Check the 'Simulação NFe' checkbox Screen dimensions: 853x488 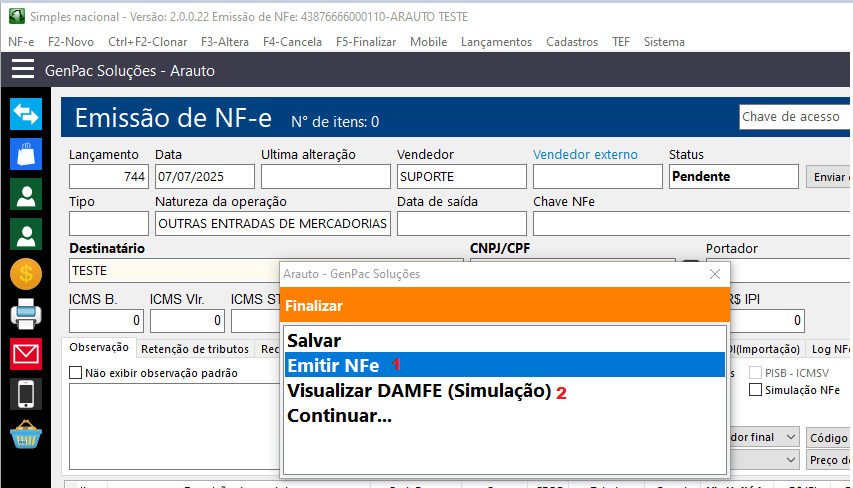pos(756,390)
